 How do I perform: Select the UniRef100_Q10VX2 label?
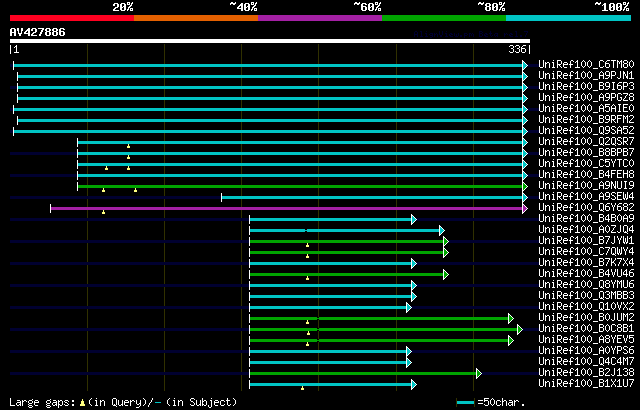pos(586,307)
